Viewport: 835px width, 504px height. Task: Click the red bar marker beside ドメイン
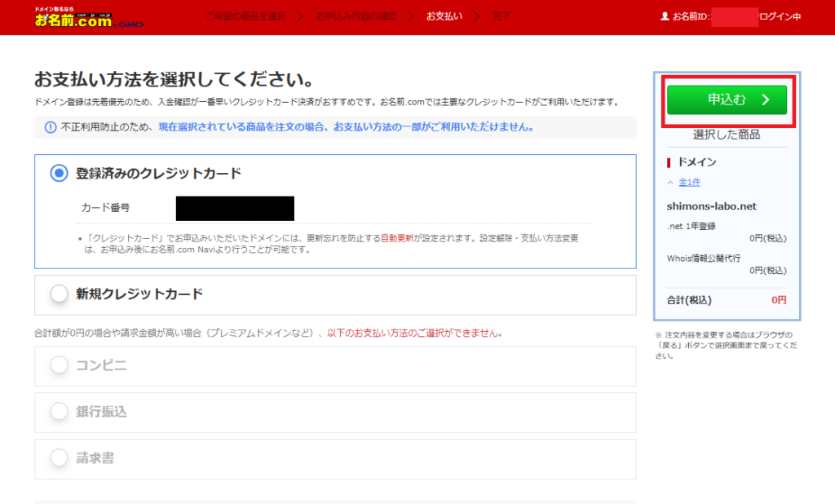[x=669, y=162]
